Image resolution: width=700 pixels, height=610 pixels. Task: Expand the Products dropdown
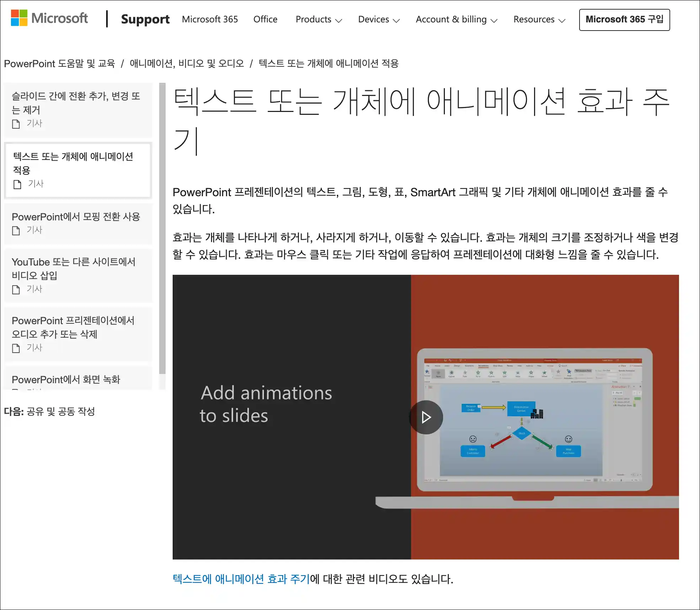tap(319, 20)
